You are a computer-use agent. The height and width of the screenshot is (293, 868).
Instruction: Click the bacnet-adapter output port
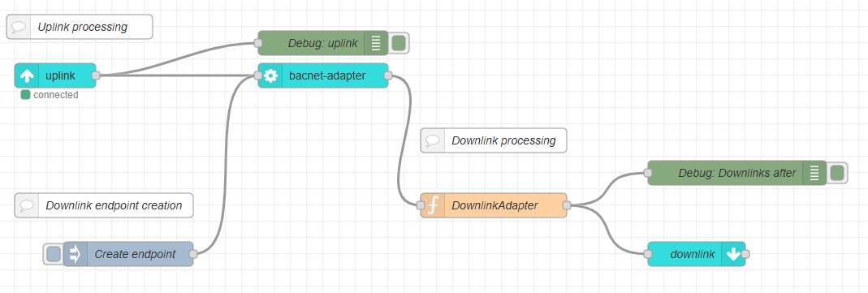click(387, 75)
